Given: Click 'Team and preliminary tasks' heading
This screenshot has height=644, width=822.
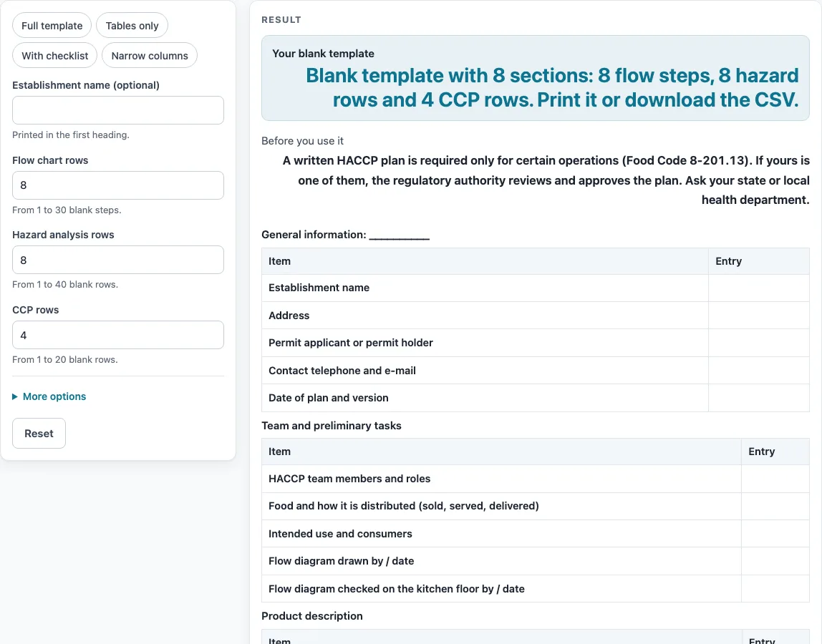Looking at the screenshot, I should tap(332, 426).
